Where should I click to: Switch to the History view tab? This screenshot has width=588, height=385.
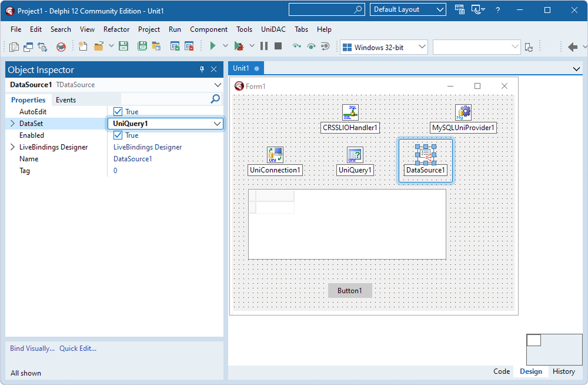pyautogui.click(x=564, y=371)
